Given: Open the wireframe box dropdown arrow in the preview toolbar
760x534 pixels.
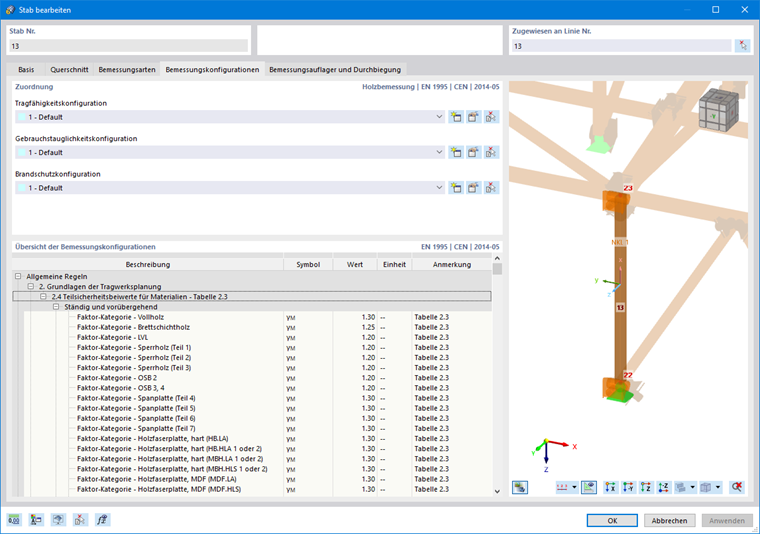Looking at the screenshot, I should [718, 487].
